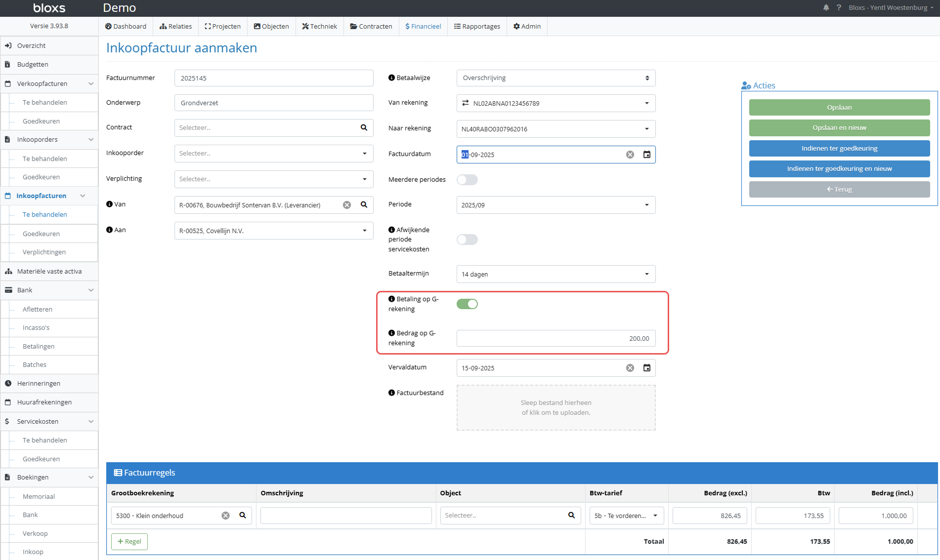The width and height of the screenshot is (940, 560).
Task: Click the Terug button
Action: pyautogui.click(x=839, y=189)
